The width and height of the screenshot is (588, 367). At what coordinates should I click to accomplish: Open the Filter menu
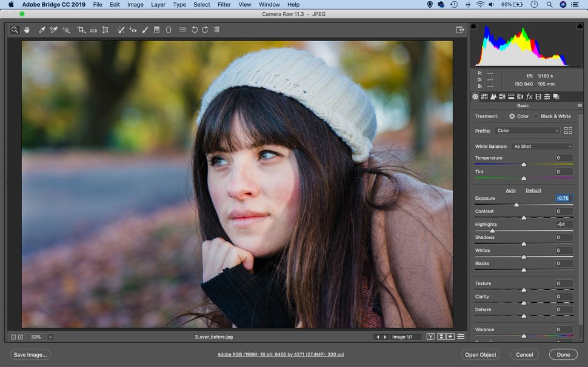(x=224, y=4)
